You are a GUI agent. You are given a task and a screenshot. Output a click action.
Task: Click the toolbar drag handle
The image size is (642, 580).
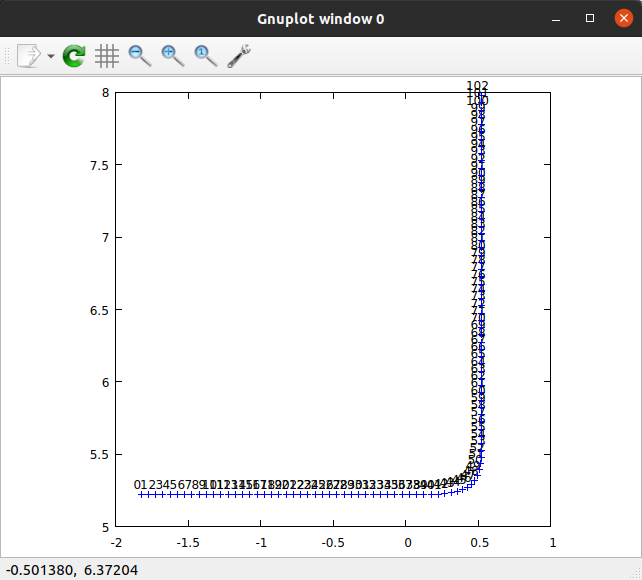point(7,56)
